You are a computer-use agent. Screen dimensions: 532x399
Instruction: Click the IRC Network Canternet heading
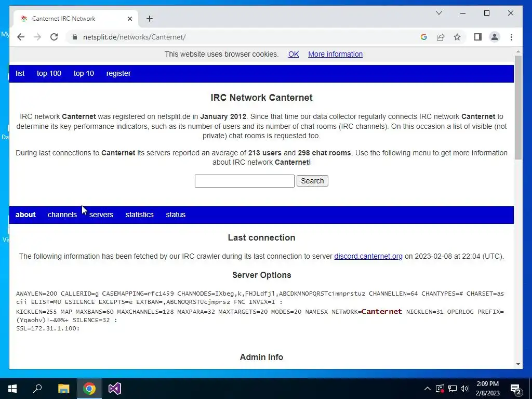(262, 98)
